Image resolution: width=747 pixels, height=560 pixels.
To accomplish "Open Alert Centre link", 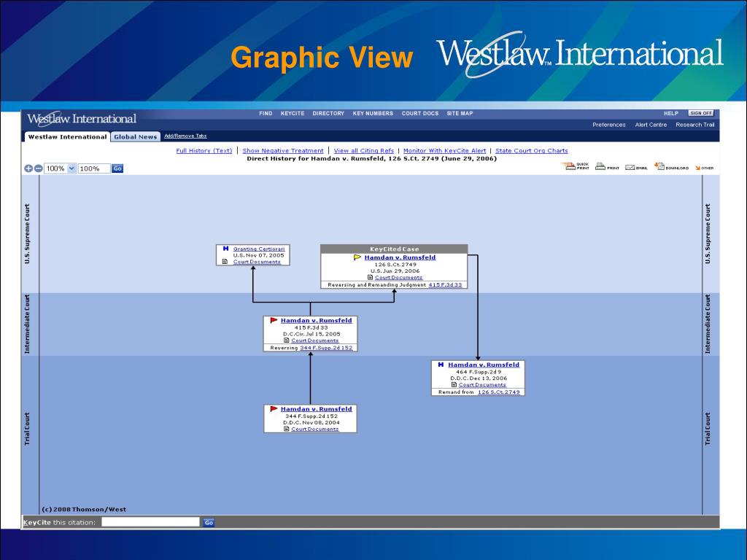I will (x=651, y=125).
